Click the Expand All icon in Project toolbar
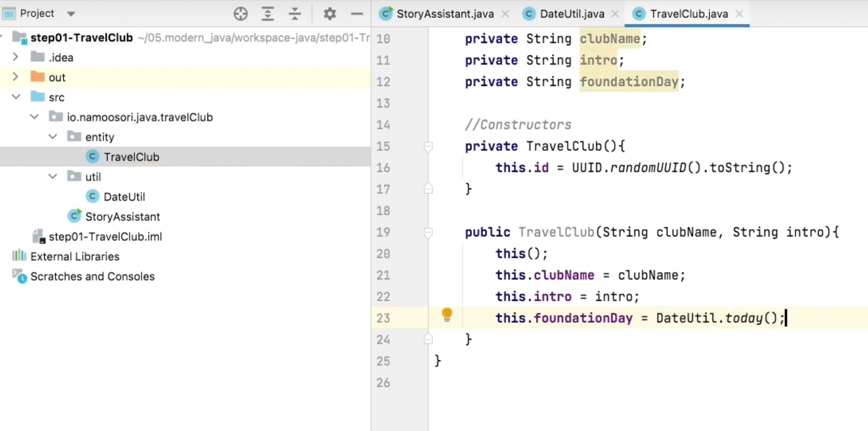Screen dimensions: 868x431 268,14
